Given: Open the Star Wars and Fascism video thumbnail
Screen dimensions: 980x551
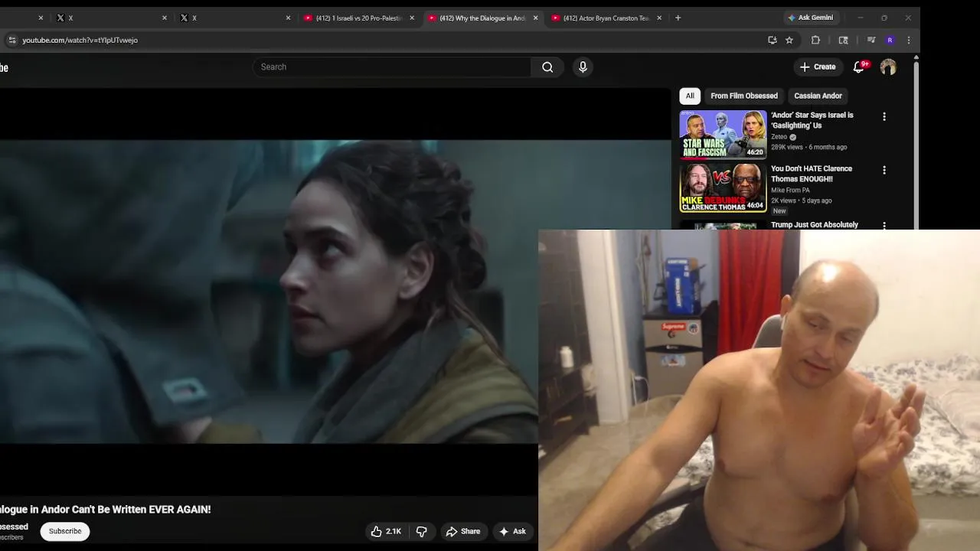Looking at the screenshot, I should [723, 135].
